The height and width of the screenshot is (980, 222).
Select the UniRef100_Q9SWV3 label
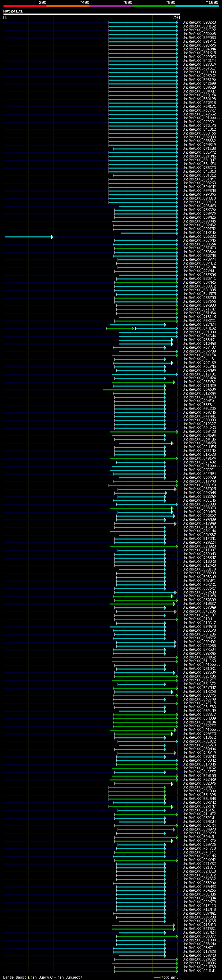(x=199, y=206)
